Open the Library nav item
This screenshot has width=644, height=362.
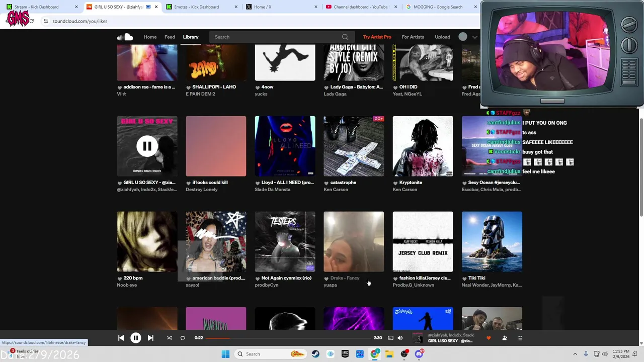coord(191,37)
